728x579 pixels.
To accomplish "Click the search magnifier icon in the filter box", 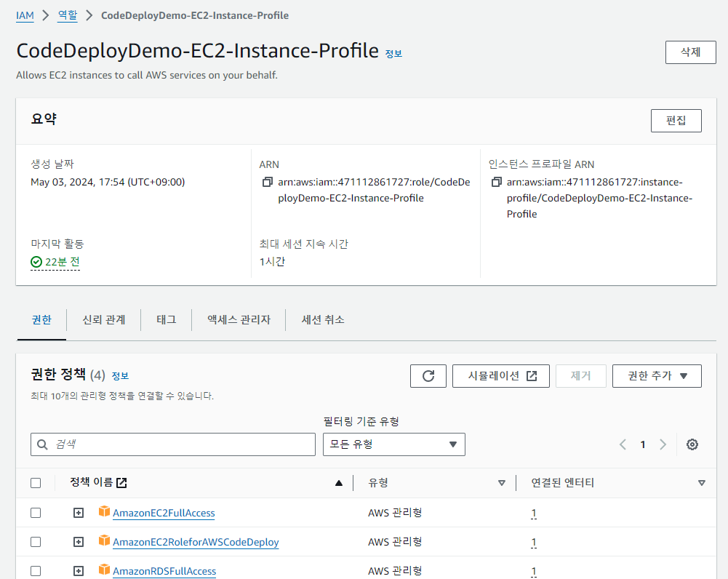I will point(42,445).
